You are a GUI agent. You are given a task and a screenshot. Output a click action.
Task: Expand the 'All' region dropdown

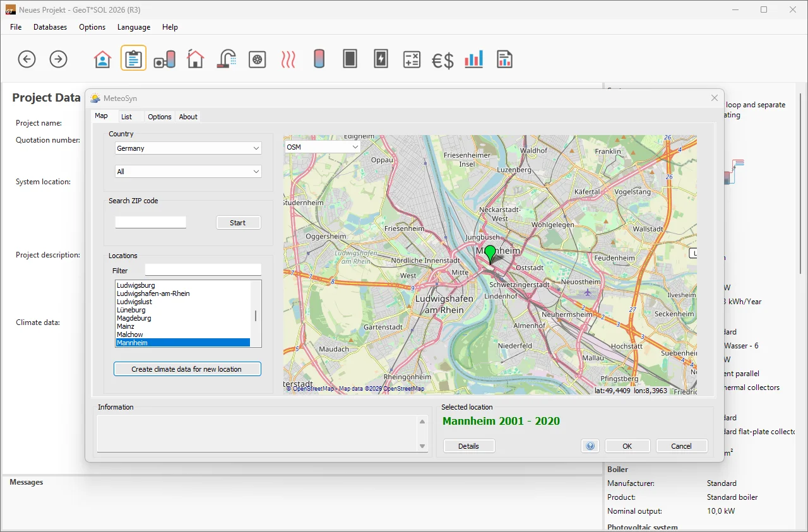[x=188, y=172]
